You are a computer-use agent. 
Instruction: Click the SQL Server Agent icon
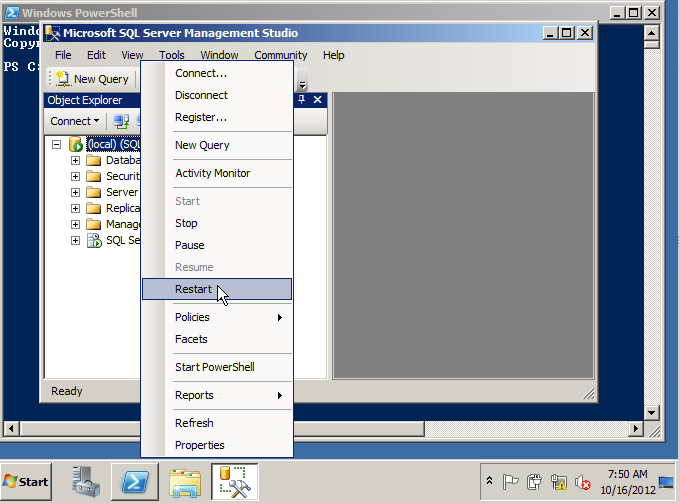(94, 240)
